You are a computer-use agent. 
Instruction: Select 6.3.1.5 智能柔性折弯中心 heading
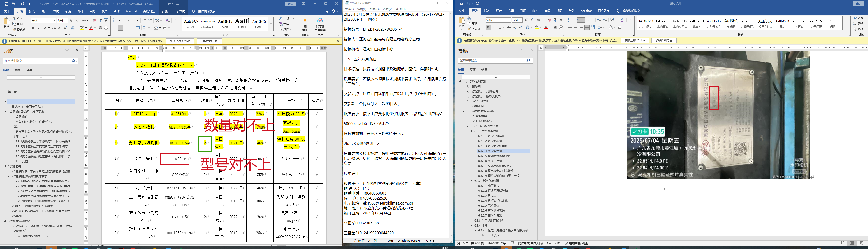[494, 156]
